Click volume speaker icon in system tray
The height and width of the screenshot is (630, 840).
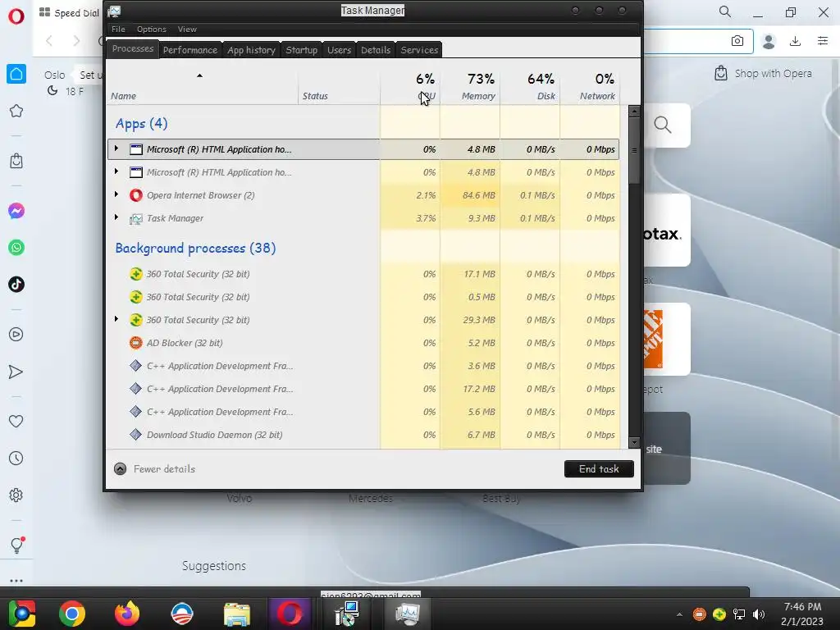(759, 614)
